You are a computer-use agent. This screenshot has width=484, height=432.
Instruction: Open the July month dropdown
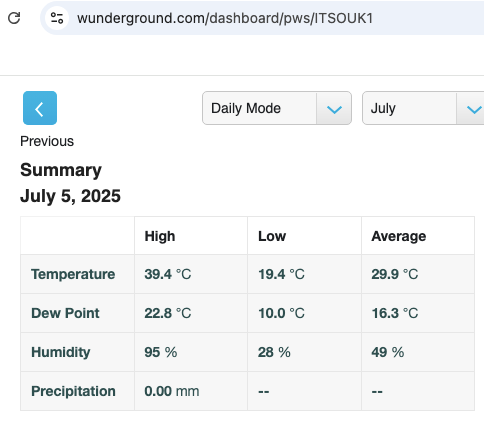423,108
